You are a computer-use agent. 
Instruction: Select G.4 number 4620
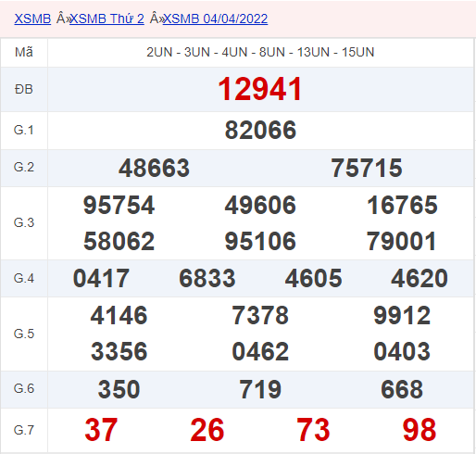(x=420, y=278)
